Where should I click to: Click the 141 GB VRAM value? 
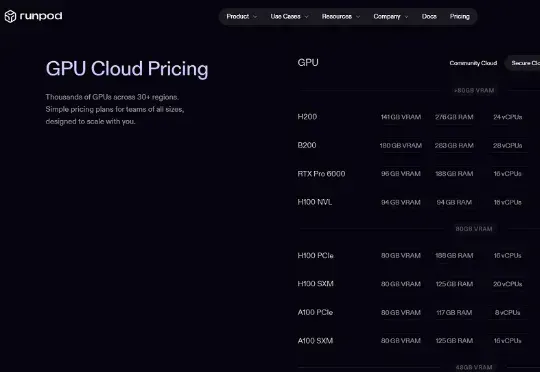click(x=401, y=117)
